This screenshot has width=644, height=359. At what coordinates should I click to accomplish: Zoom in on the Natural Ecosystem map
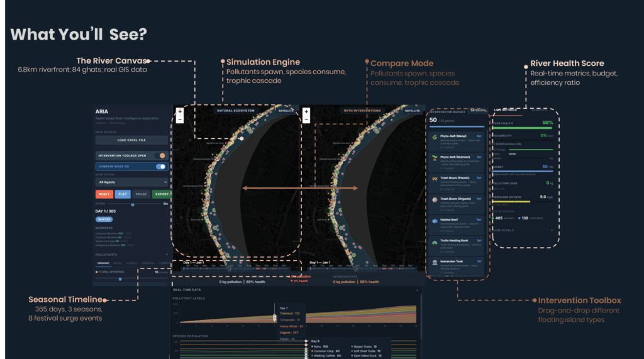point(180,111)
